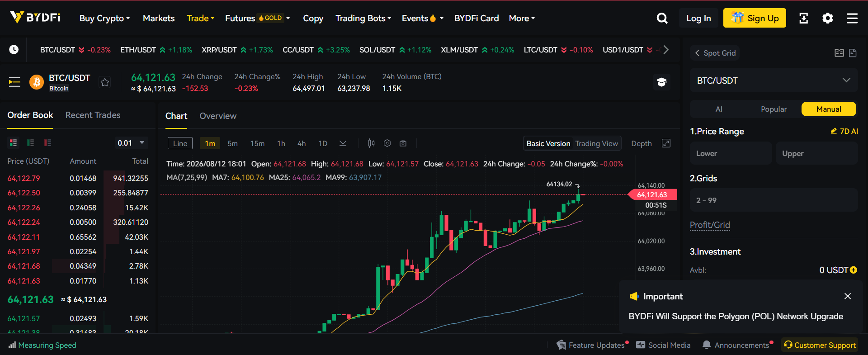Viewport: 868px width, 355px height.
Task: Click the Sign Up button
Action: click(755, 18)
